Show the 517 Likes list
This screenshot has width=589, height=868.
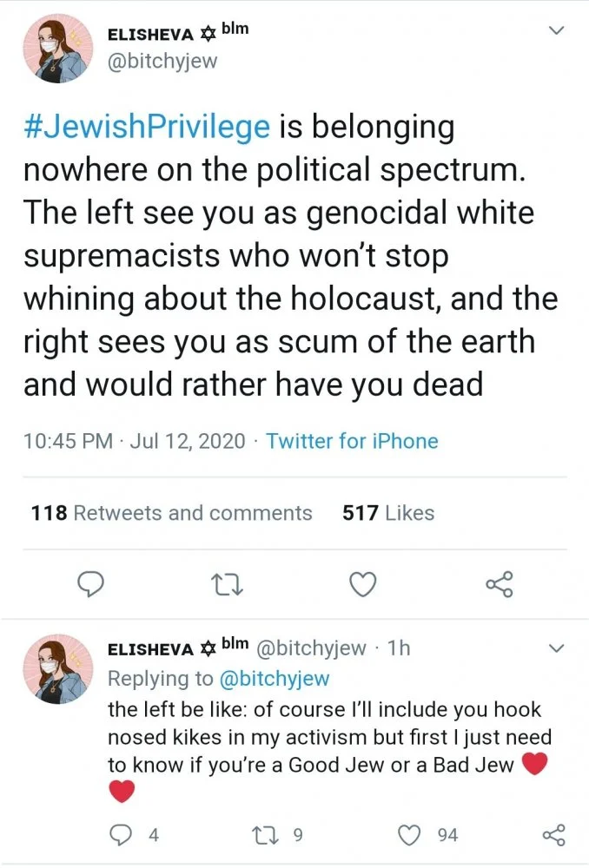388,513
